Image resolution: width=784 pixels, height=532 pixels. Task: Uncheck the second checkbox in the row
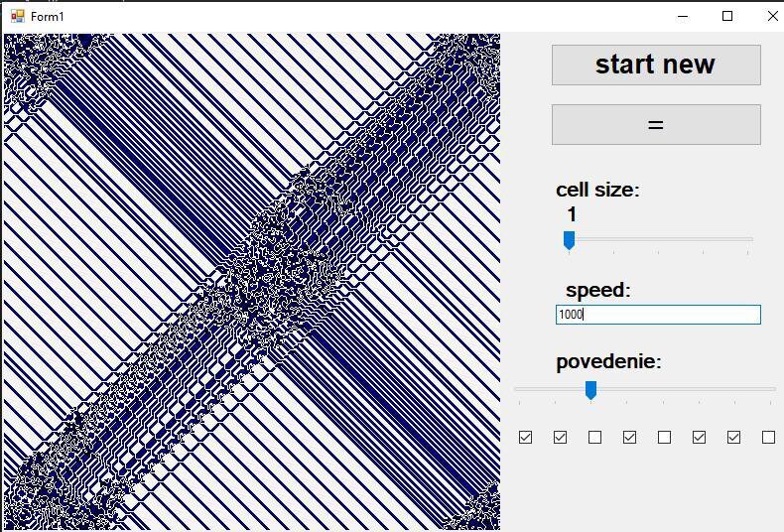(x=560, y=438)
